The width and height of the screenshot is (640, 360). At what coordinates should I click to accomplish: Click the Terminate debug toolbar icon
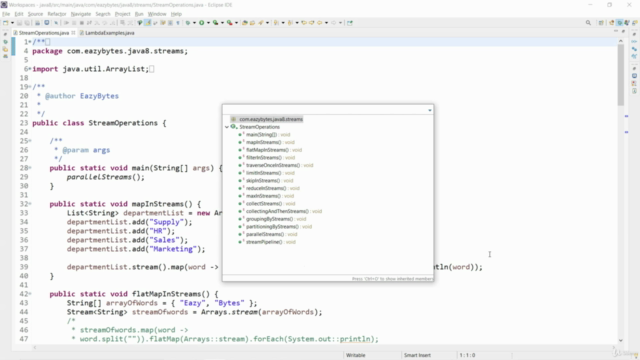tap(82, 23)
